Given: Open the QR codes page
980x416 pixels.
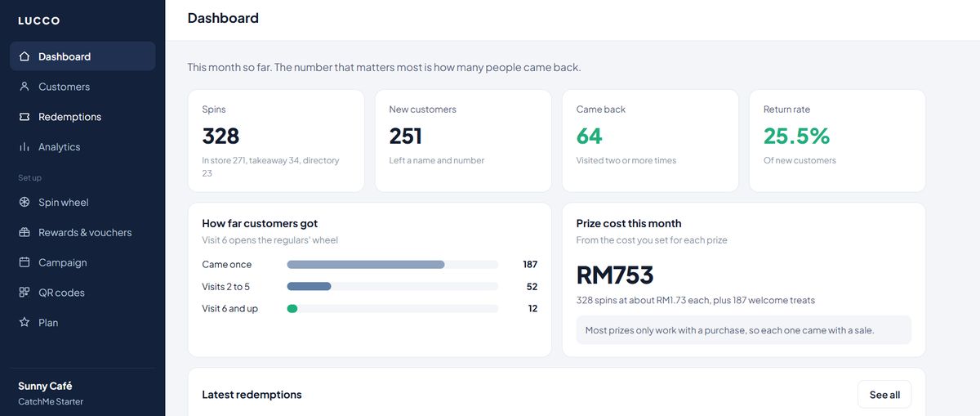Looking at the screenshot, I should pyautogui.click(x=82, y=293).
